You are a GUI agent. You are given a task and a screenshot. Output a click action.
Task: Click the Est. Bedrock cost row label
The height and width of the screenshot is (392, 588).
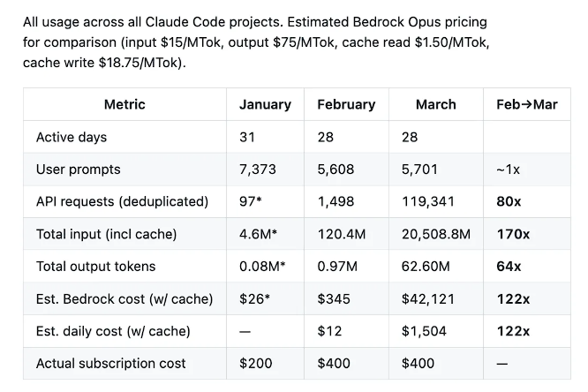[124, 299]
